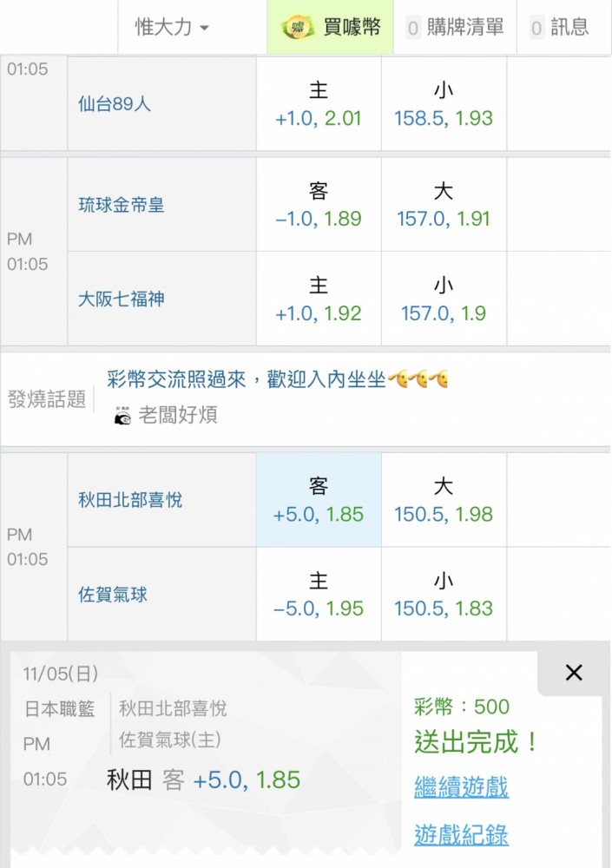Click the 遊戲紀錄 link
The width and height of the screenshot is (612, 868).
tap(461, 836)
